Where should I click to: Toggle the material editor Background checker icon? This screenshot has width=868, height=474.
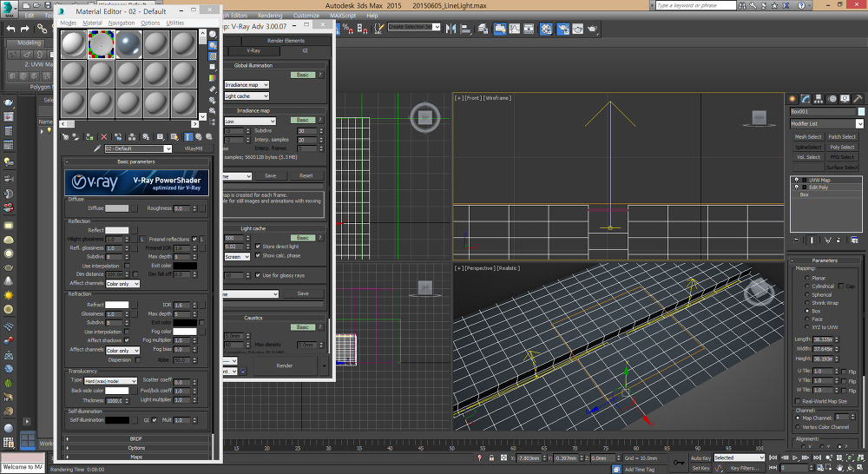(x=213, y=57)
